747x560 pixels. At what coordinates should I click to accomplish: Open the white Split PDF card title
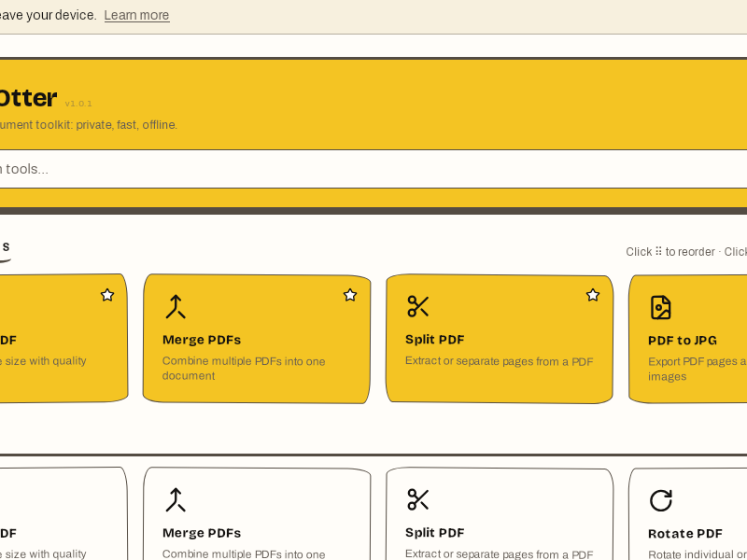coord(434,533)
